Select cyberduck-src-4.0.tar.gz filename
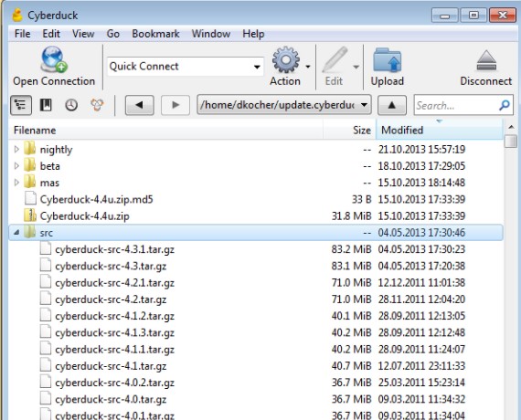Image resolution: width=521 pixels, height=420 pixels. pos(111,399)
